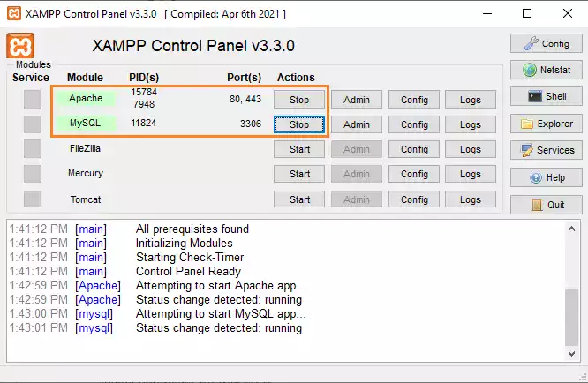The image size is (588, 383).
Task: Click the XAMPP logo in panel header
Action: 20,46
